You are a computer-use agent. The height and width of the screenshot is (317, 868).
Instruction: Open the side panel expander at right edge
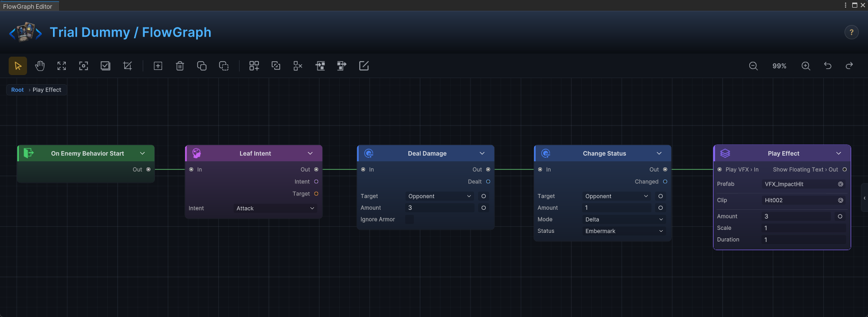tap(864, 198)
